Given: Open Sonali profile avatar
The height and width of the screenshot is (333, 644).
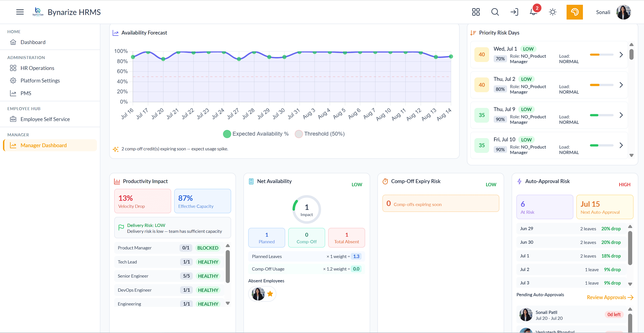Looking at the screenshot, I should click(624, 12).
